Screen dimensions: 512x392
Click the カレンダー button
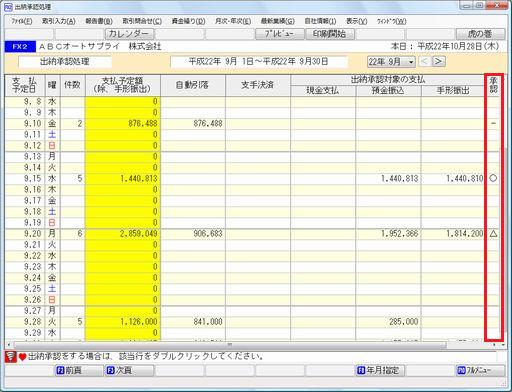129,34
